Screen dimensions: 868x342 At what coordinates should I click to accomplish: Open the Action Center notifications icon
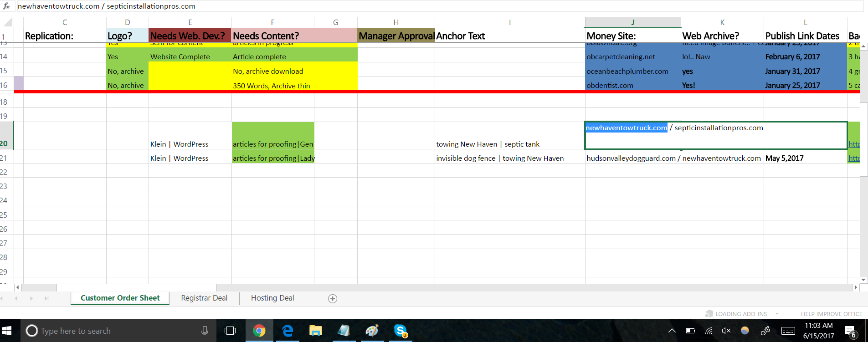coord(850,331)
